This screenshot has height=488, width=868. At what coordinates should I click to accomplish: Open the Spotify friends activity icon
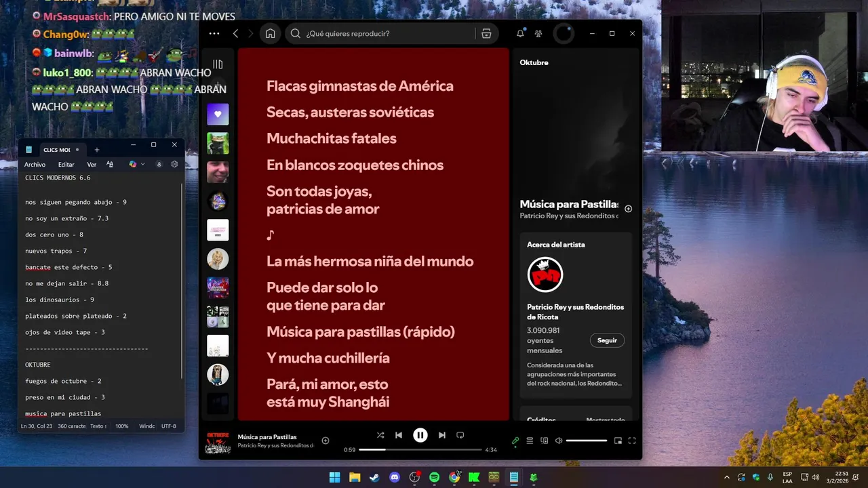[x=538, y=33]
